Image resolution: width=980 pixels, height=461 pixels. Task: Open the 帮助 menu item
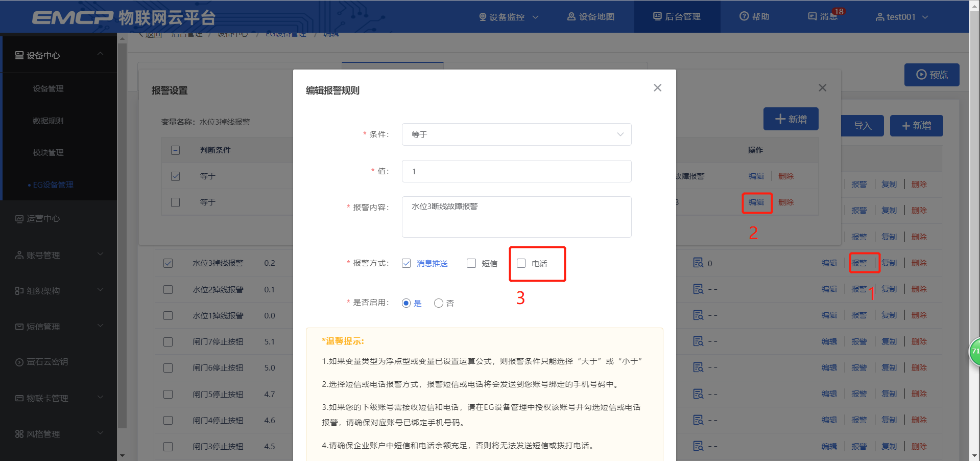(754, 17)
